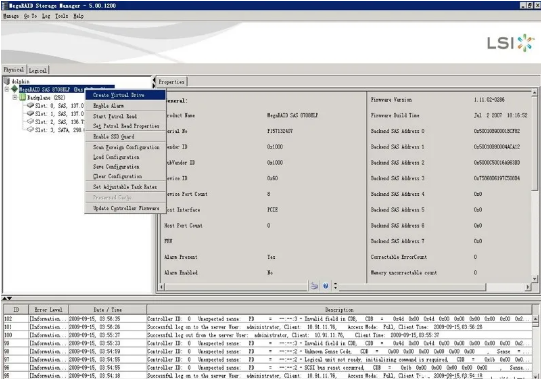Click the Backplane enclosure icon
The image size is (541, 379).
pyautogui.click(x=22, y=98)
